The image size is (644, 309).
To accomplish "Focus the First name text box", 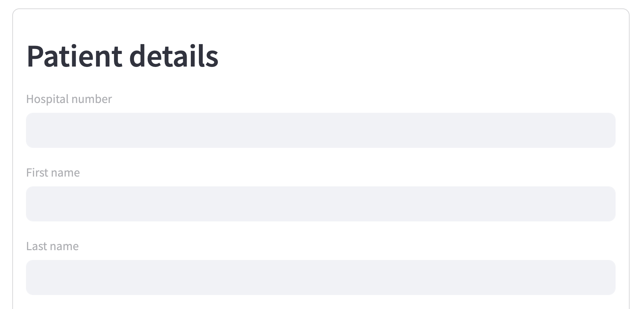I will click(321, 204).
